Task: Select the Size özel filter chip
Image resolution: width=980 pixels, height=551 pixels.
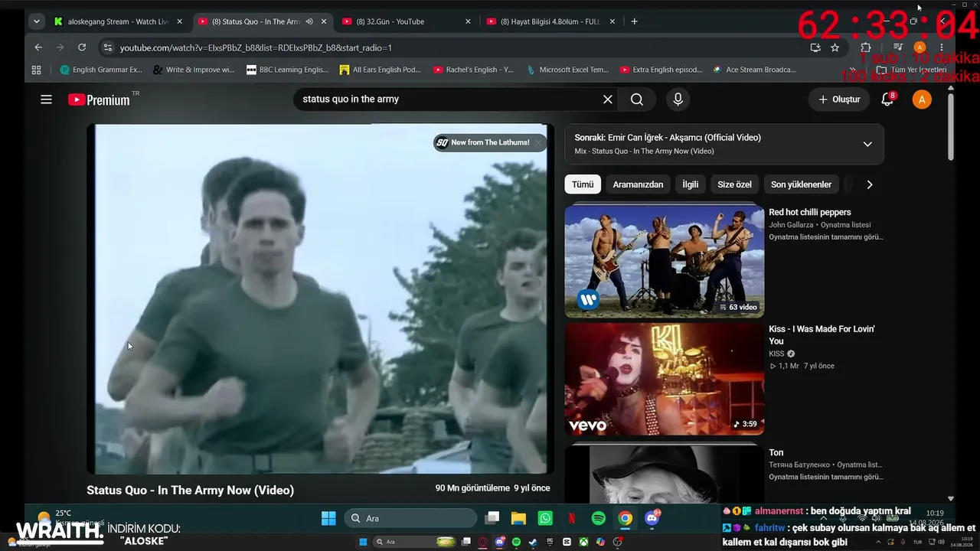Action: (734, 184)
